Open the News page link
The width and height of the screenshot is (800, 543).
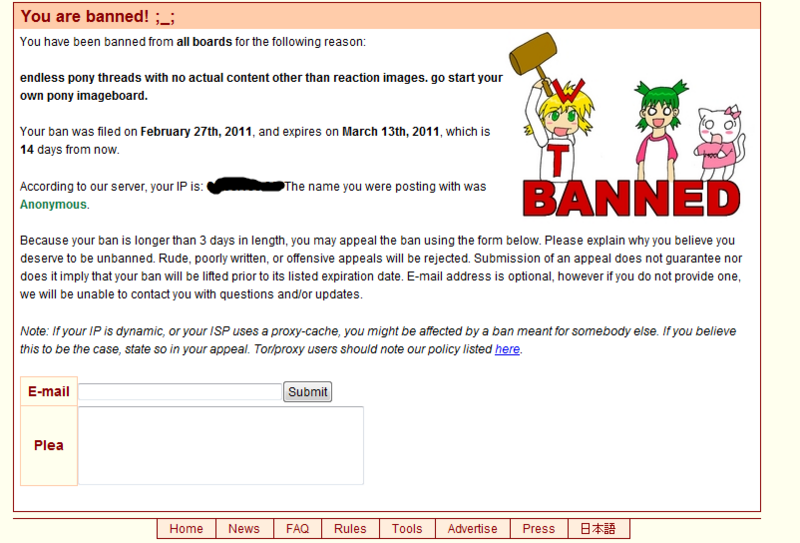[243, 529]
